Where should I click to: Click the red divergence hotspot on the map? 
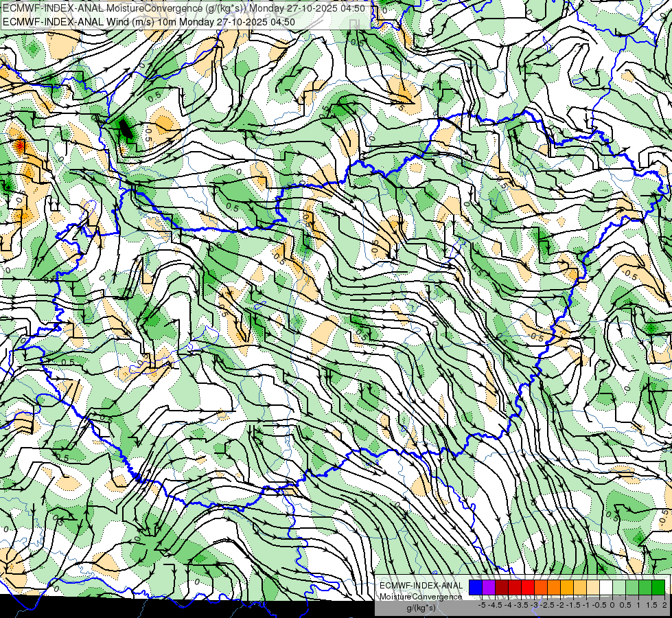point(20,147)
